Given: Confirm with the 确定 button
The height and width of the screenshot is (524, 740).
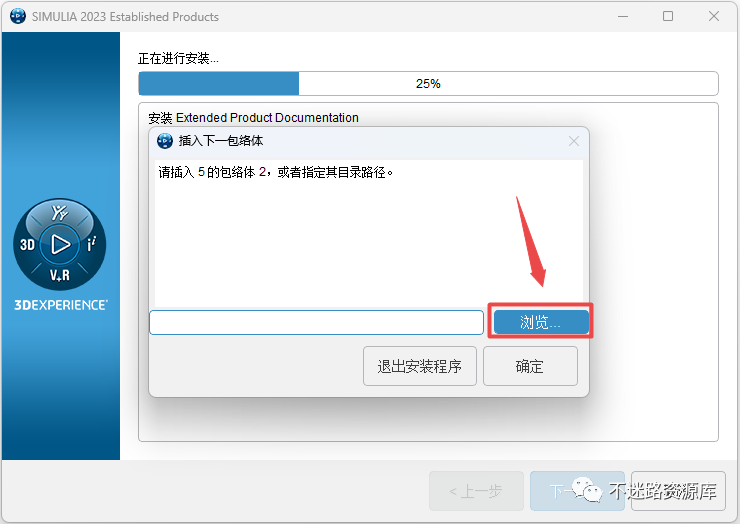Looking at the screenshot, I should (x=530, y=366).
